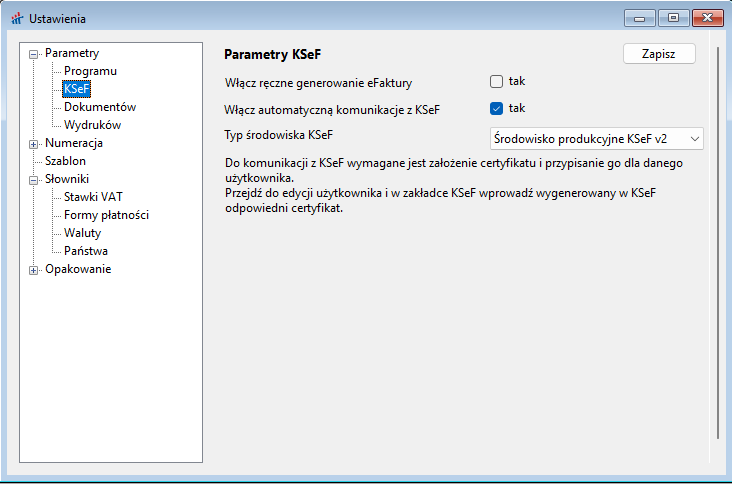Expand the Opakowanie tree node
The width and height of the screenshot is (732, 484).
[x=34, y=270]
